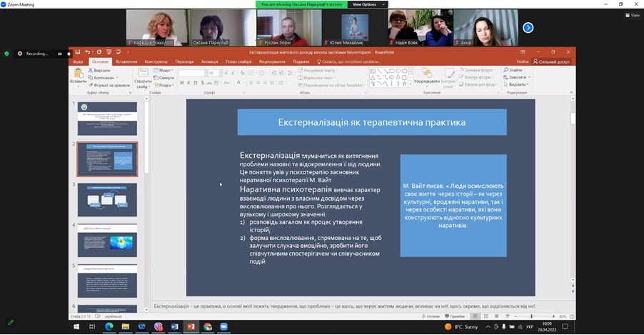
Task: Click the Створити слайд new slide button
Action: [142, 78]
